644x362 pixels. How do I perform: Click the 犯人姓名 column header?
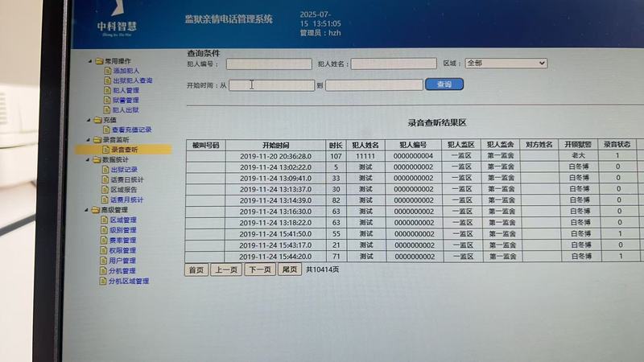(365, 145)
